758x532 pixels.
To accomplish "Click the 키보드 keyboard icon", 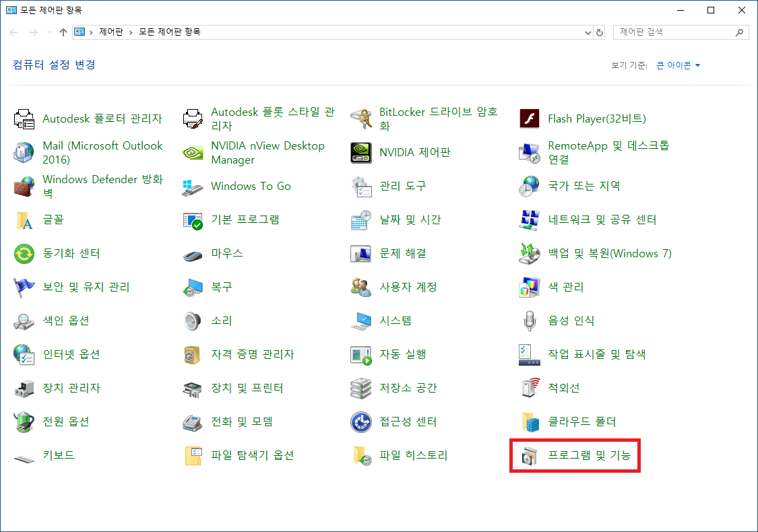I will pyautogui.click(x=24, y=459).
